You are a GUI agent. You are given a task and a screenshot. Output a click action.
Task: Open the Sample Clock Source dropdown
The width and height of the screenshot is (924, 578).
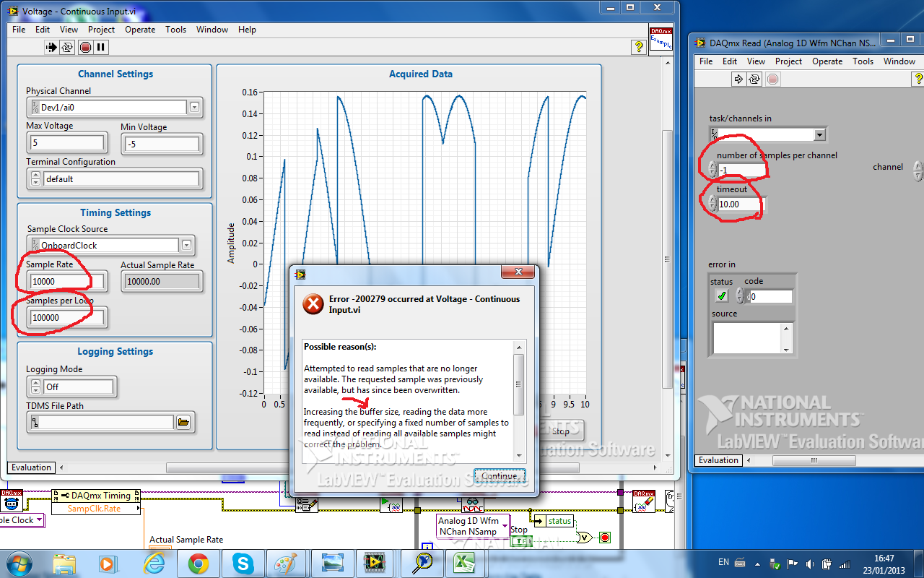(186, 246)
